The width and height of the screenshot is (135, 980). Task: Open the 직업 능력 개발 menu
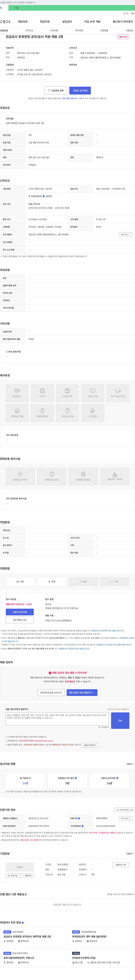click(92, 22)
